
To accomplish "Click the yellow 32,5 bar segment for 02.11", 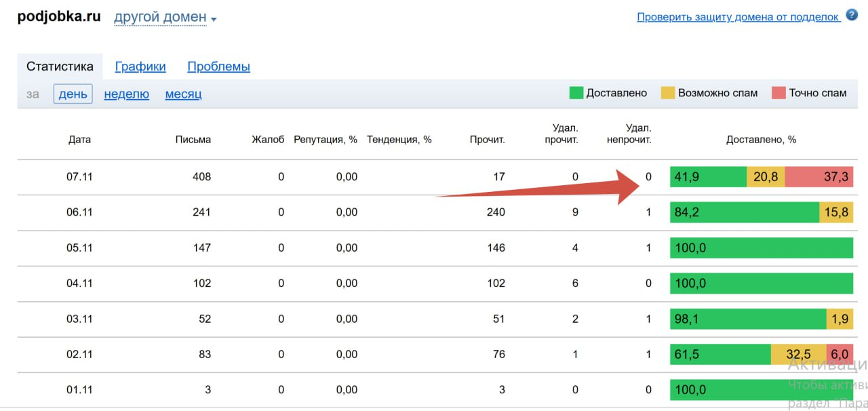I will [798, 354].
